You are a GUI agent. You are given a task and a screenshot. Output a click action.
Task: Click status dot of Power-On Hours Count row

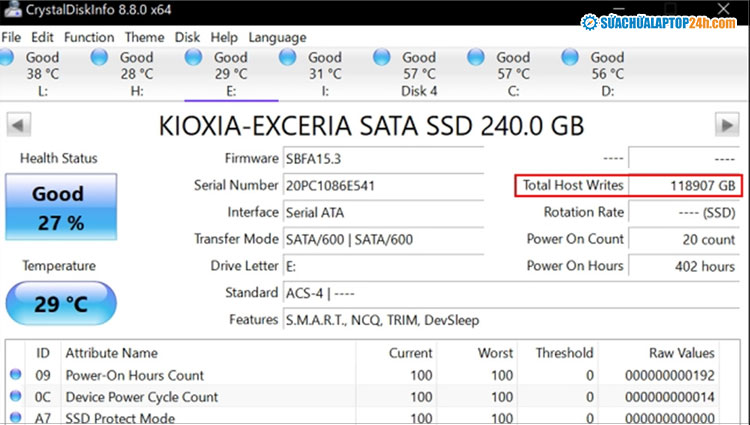15,374
